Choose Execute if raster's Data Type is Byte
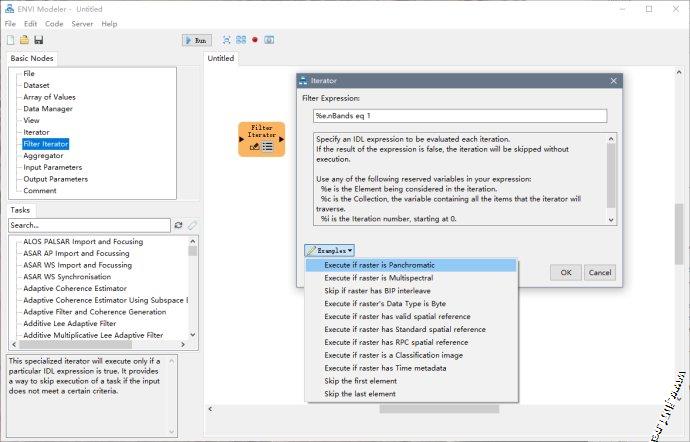Viewport: 690px width, 442px height. coord(411,304)
